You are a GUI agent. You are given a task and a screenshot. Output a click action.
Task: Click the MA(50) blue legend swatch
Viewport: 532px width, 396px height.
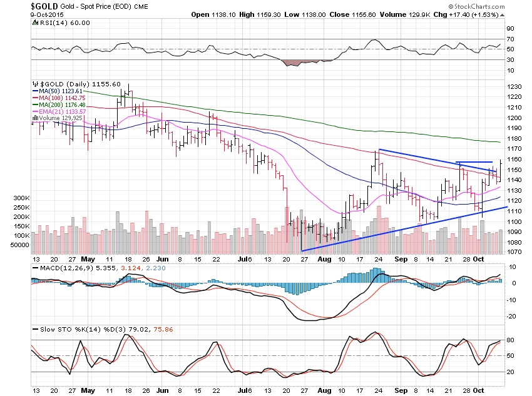tap(35, 91)
